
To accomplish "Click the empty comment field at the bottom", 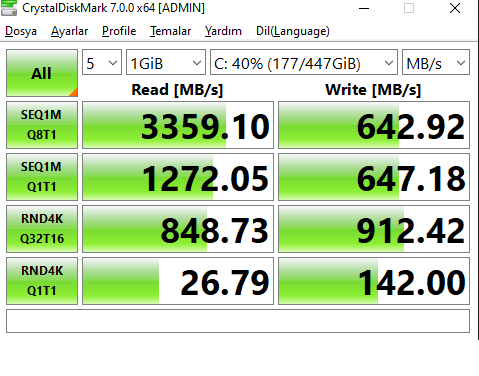I will 238,321.
